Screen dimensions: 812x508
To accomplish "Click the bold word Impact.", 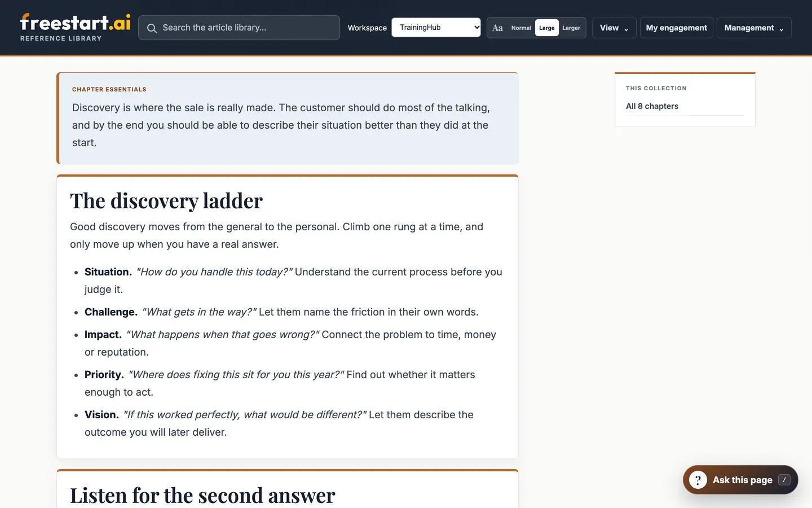I will (103, 335).
